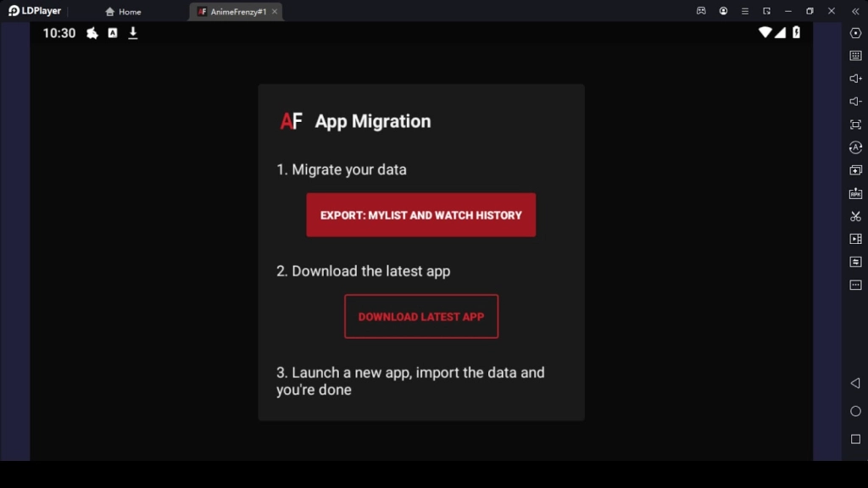This screenshot has height=488, width=868.
Task: Switch to the Home tab
Action: (x=123, y=12)
